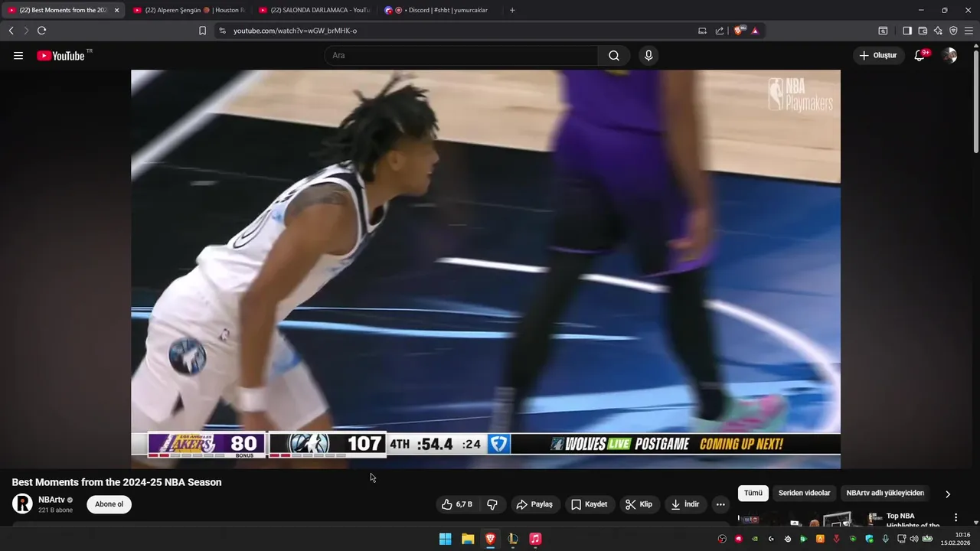This screenshot has width=980, height=551.
Task: Share this page using the address bar share icon
Action: coord(720,31)
